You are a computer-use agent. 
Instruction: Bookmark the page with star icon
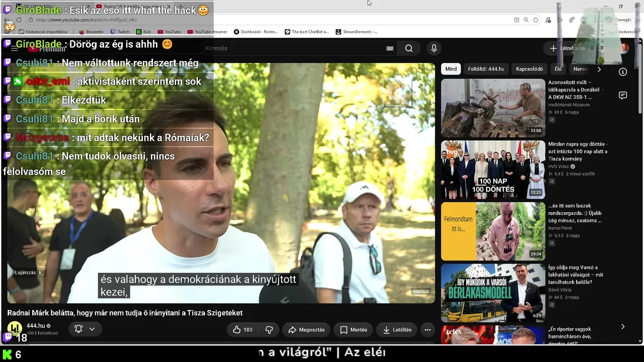536,20
